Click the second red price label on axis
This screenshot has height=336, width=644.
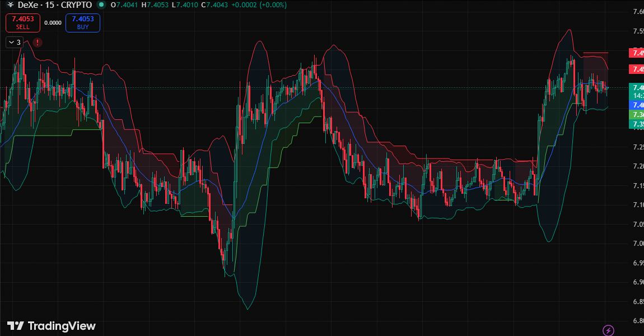pos(637,69)
